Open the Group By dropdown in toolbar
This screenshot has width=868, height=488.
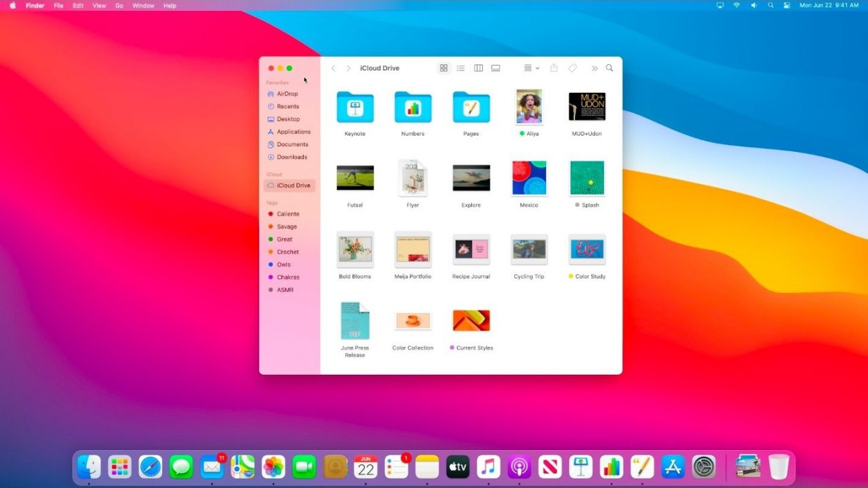532,68
